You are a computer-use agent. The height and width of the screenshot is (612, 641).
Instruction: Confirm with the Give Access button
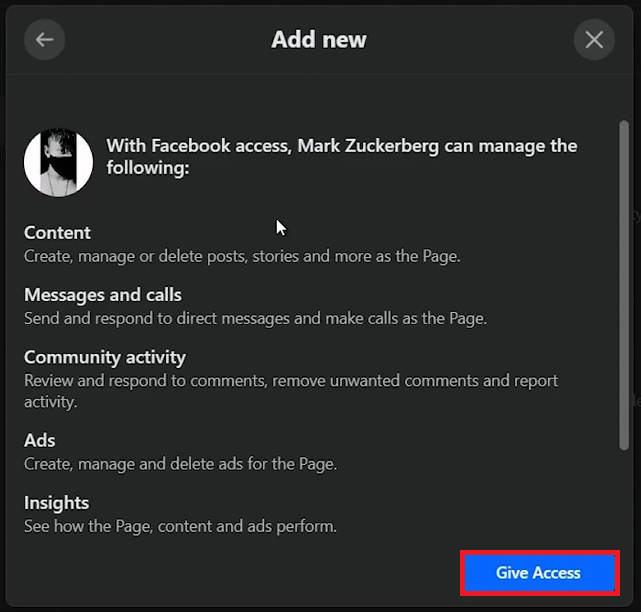point(539,573)
